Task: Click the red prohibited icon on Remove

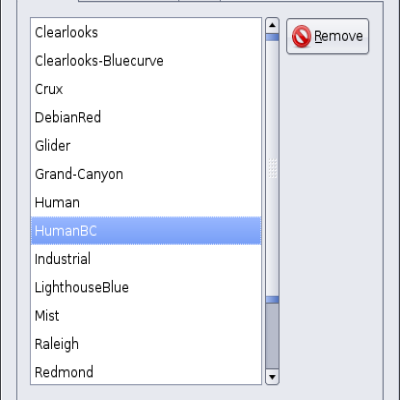Action: [x=301, y=36]
